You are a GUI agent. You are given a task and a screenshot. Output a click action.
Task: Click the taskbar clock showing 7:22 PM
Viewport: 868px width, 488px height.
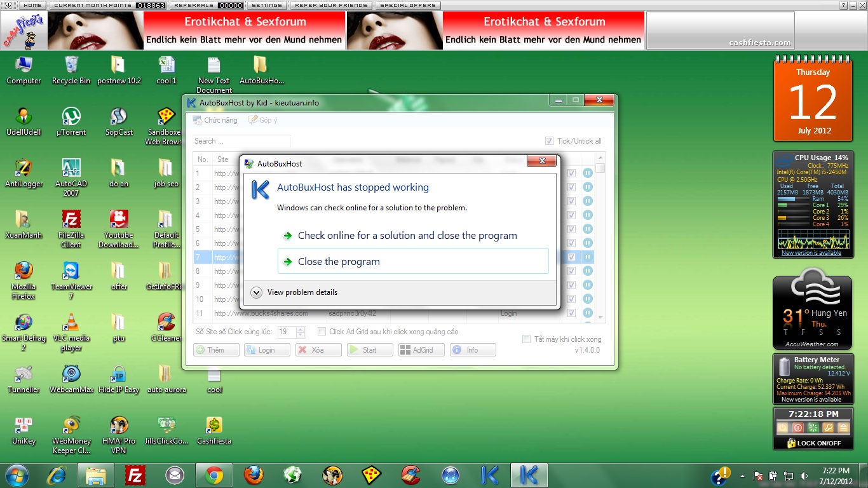[x=835, y=475]
